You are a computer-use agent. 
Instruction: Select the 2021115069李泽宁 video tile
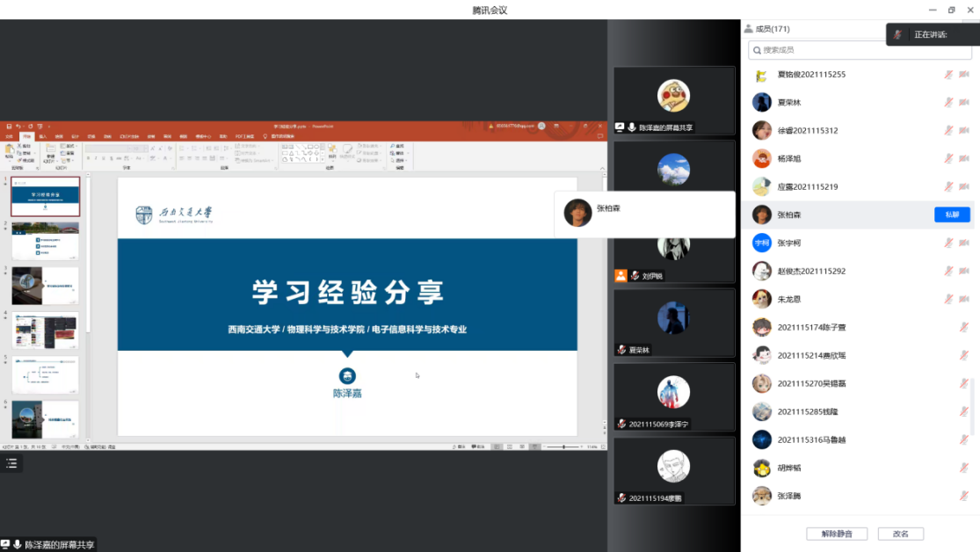[674, 396]
